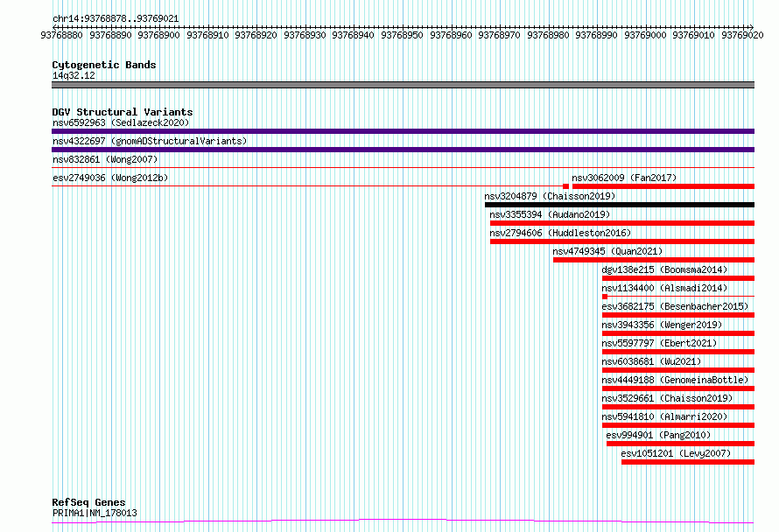Click ruler position 93769020
The width and height of the screenshot is (779, 532).
[x=742, y=35]
